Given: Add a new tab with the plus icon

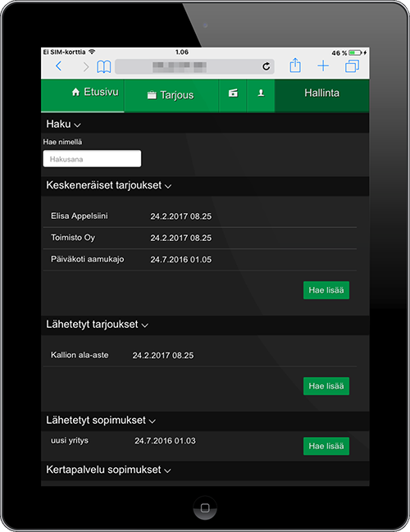Looking at the screenshot, I should [323, 66].
